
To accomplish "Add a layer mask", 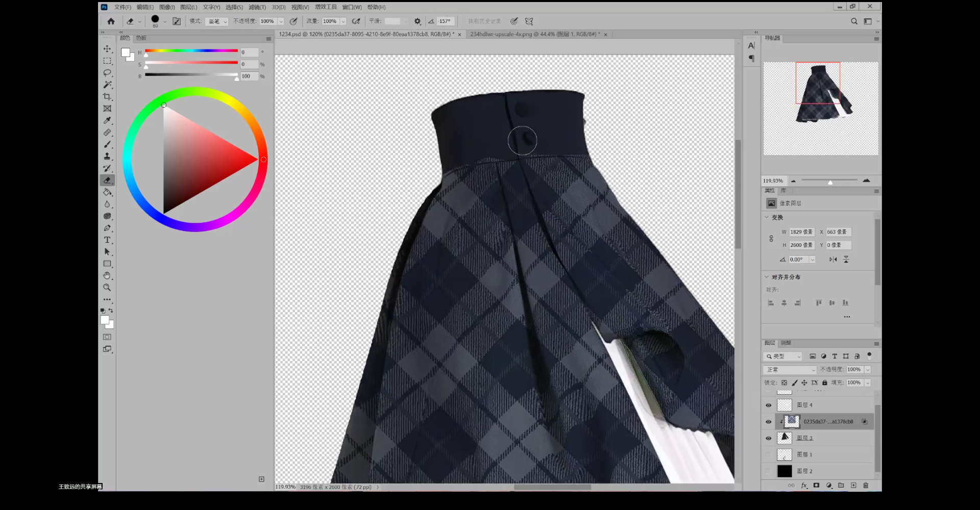I will click(816, 486).
